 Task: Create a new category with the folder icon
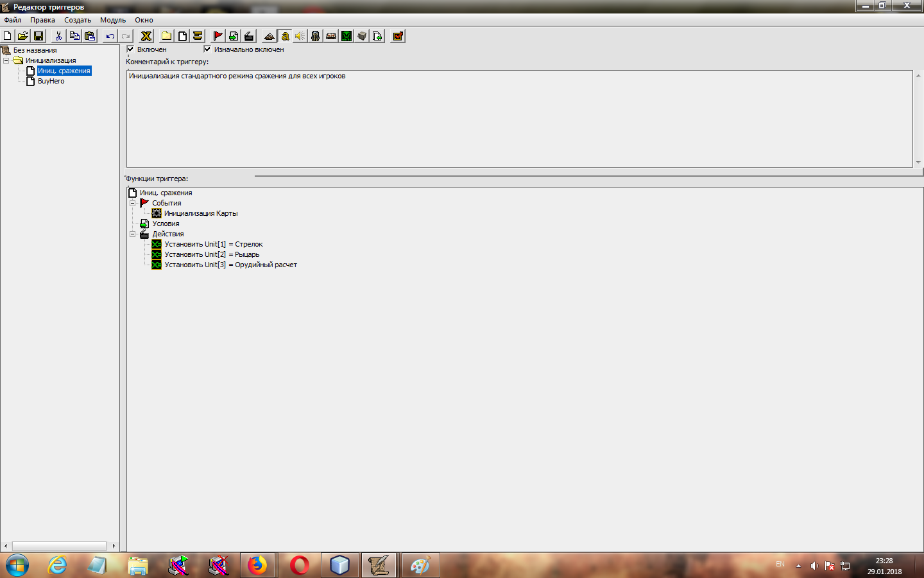(x=167, y=36)
